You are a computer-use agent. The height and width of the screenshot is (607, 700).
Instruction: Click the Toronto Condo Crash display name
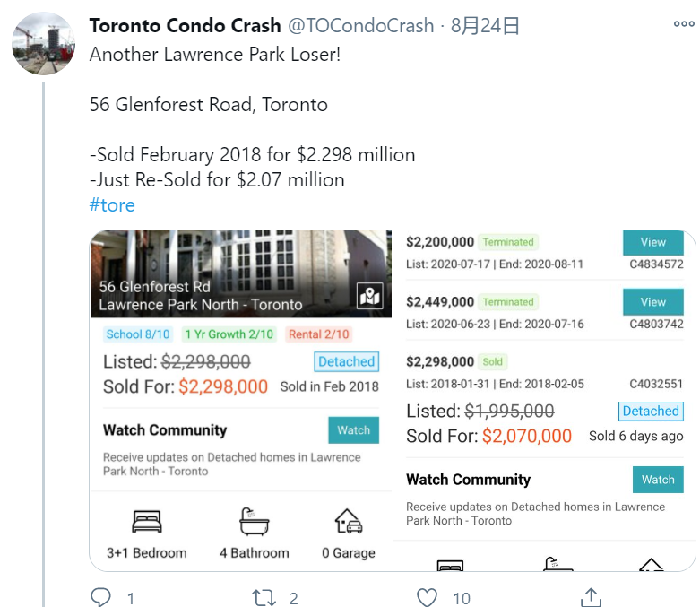185,26
